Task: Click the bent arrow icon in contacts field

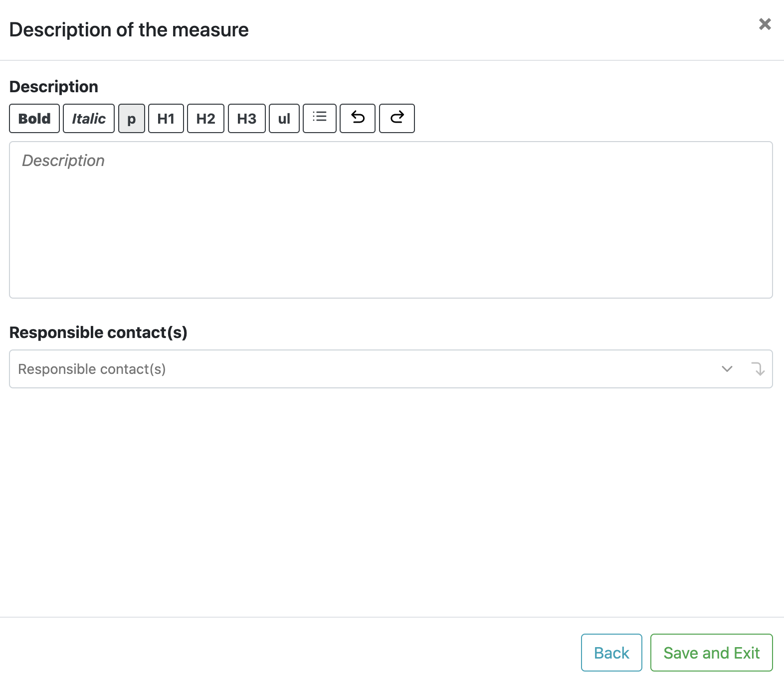Action: point(758,369)
